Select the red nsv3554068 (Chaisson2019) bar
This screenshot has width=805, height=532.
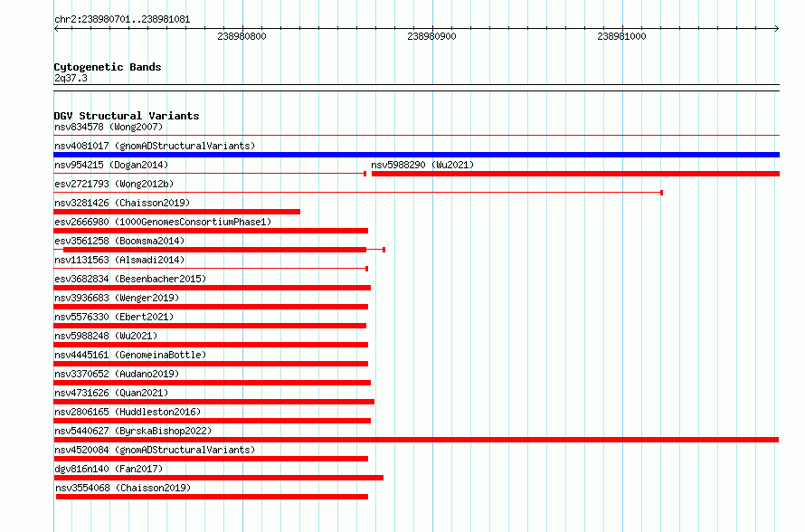212,497
